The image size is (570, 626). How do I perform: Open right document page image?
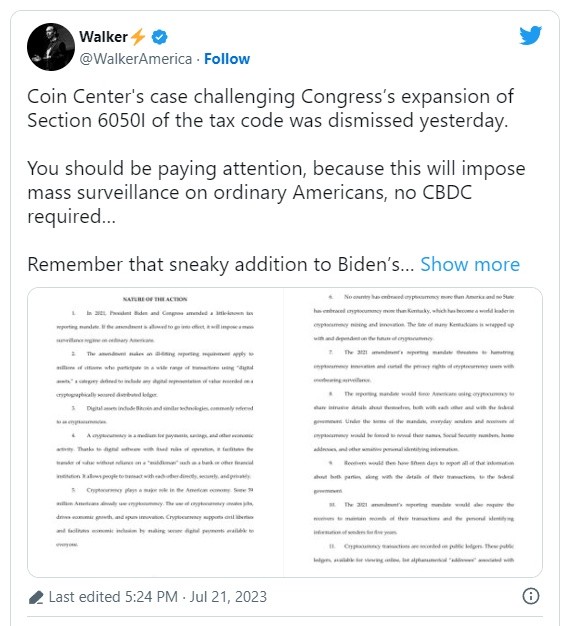coord(413,432)
